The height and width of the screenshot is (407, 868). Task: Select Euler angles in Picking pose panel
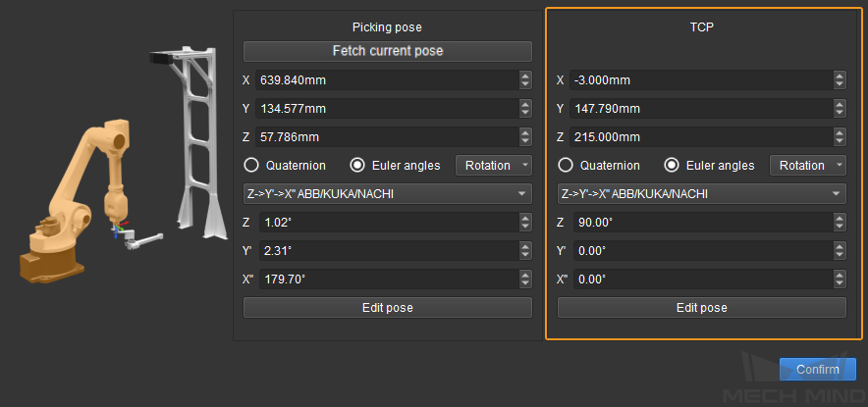358,166
